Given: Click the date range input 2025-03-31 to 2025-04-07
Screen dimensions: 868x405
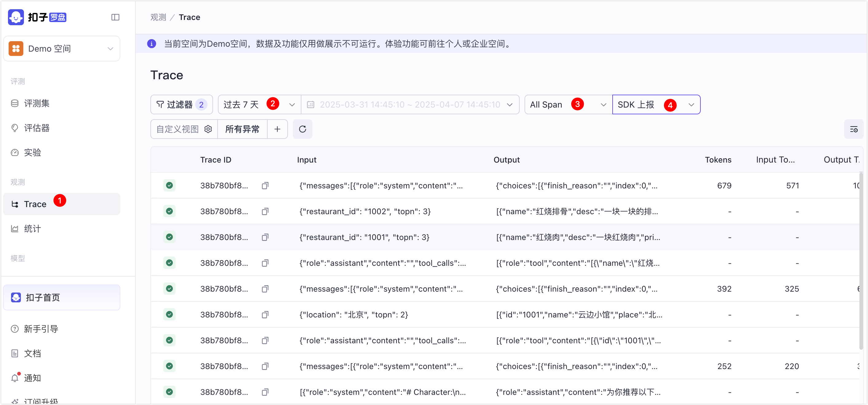Looking at the screenshot, I should pos(410,104).
